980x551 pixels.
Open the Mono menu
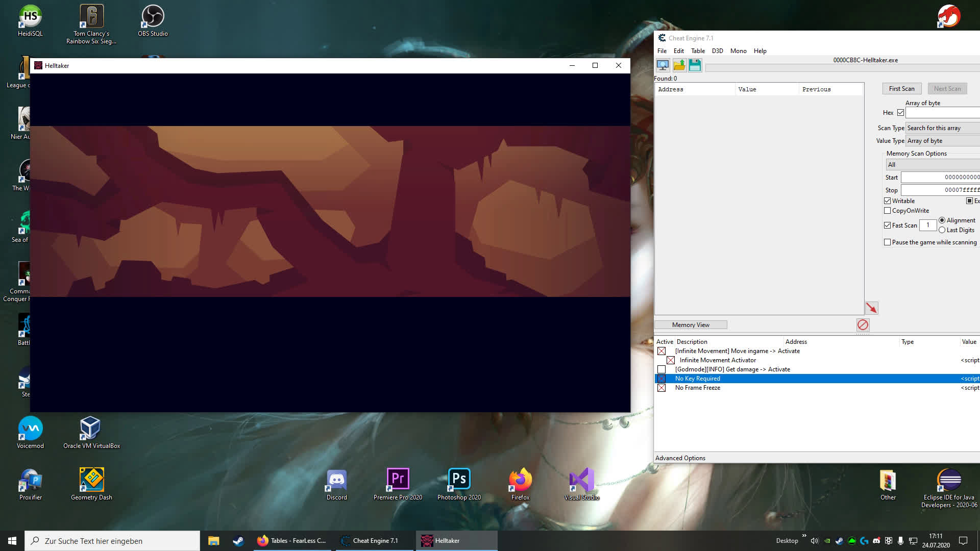point(738,51)
